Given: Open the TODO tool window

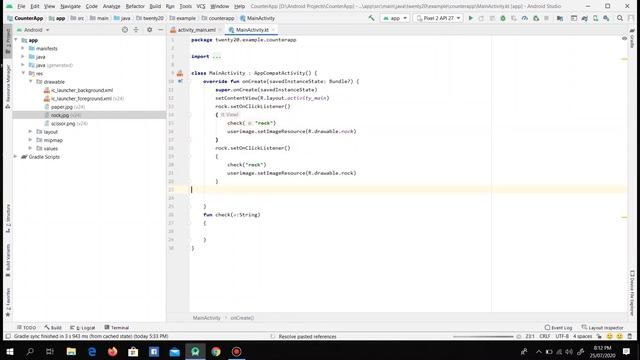Looking at the screenshot, I should click(26, 327).
